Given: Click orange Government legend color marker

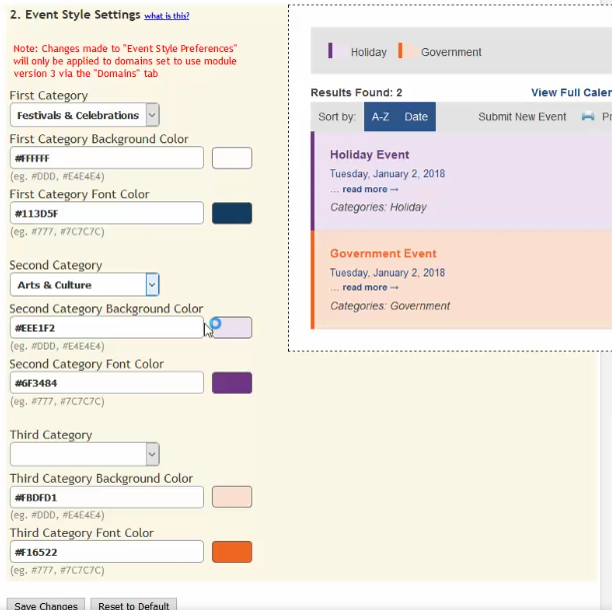Looking at the screenshot, I should click(400, 51).
